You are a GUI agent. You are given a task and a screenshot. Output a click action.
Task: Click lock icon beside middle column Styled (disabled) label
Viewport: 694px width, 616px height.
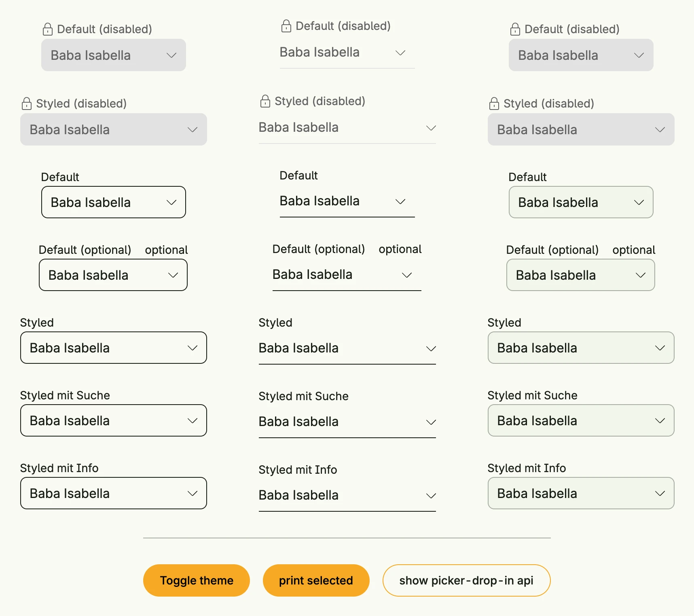pyautogui.click(x=265, y=101)
